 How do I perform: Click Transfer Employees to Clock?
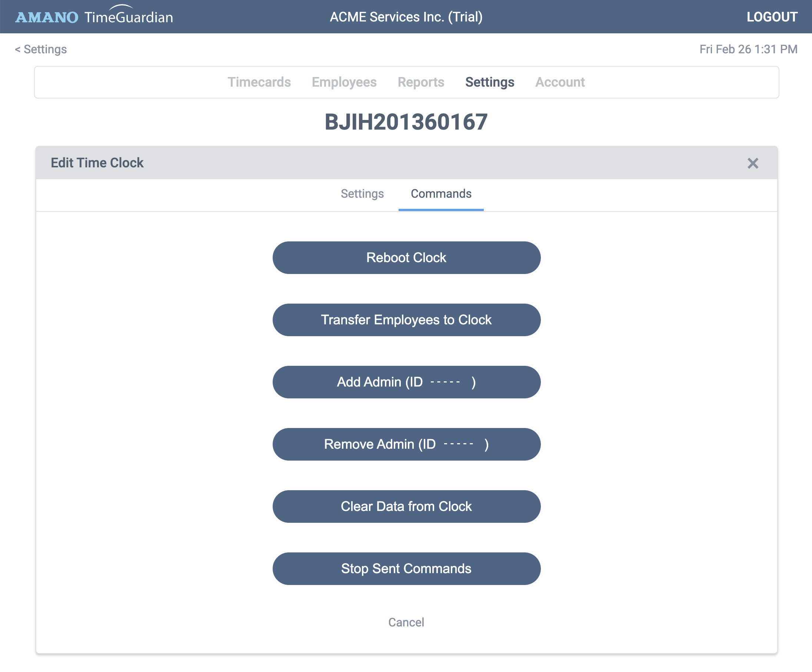click(406, 320)
